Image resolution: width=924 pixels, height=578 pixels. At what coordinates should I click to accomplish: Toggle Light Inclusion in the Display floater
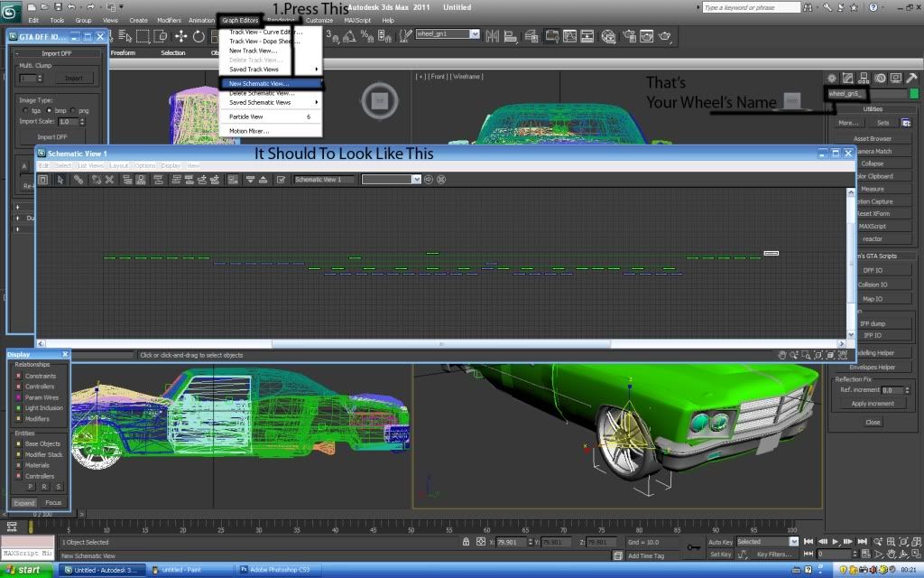click(x=18, y=408)
